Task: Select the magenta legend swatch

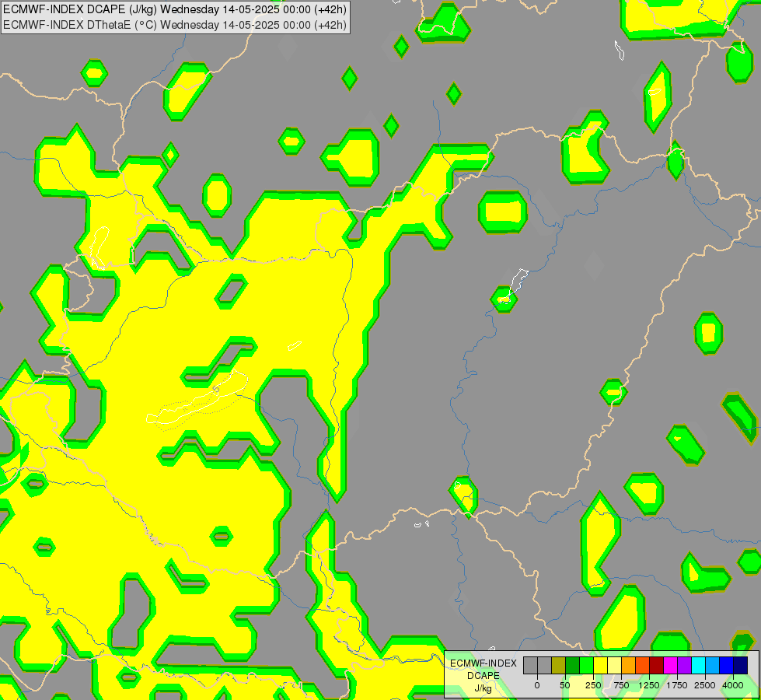Action: click(x=671, y=665)
